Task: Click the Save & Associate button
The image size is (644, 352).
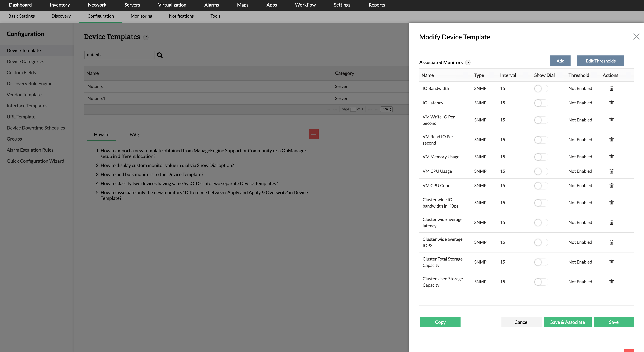Action: point(567,322)
